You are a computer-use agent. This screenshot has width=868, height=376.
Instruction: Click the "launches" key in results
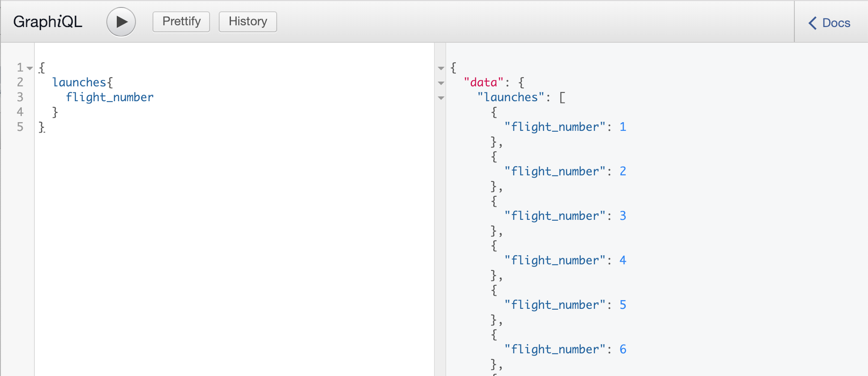coord(511,97)
